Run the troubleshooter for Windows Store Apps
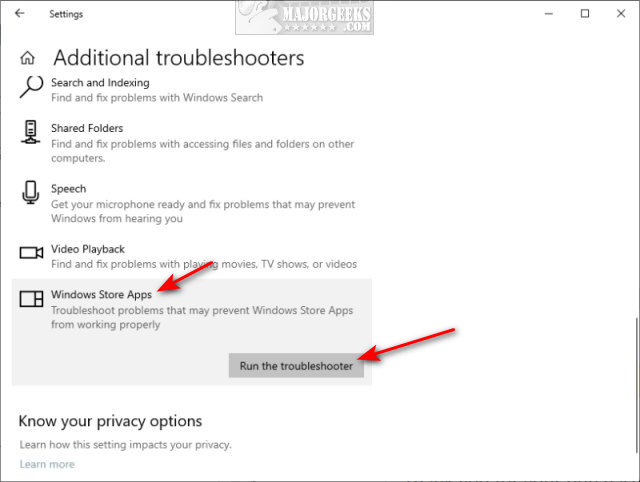Screen dimensions: 640x482 tap(296, 366)
